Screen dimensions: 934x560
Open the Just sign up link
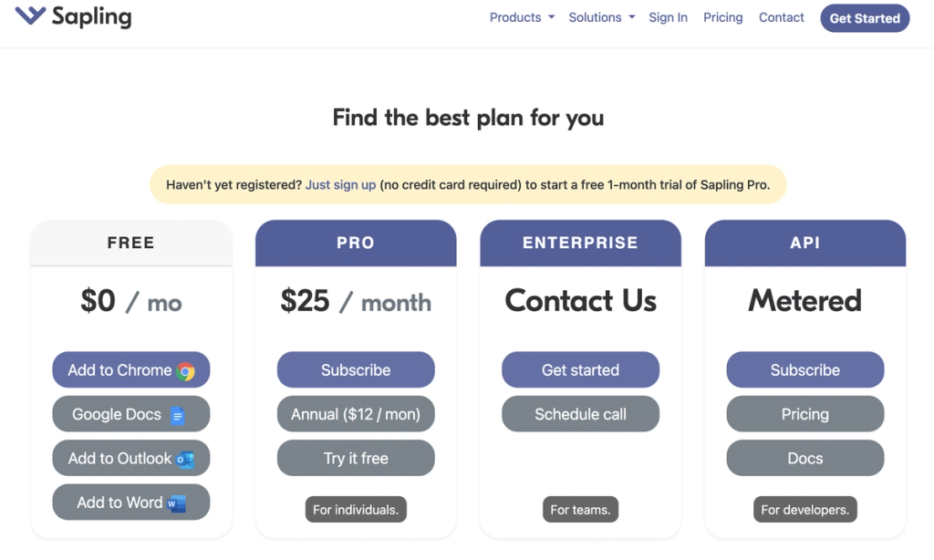(x=340, y=184)
